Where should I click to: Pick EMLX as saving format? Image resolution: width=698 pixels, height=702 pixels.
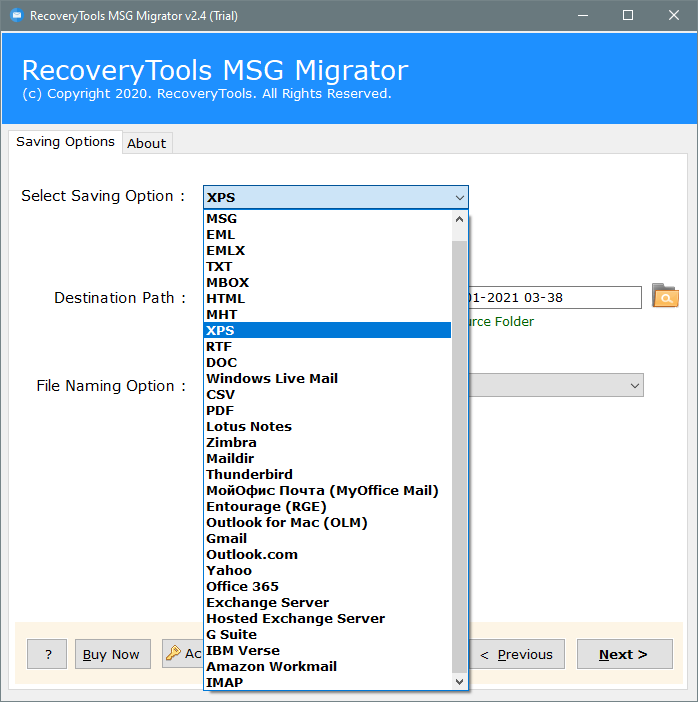[x=327, y=251]
